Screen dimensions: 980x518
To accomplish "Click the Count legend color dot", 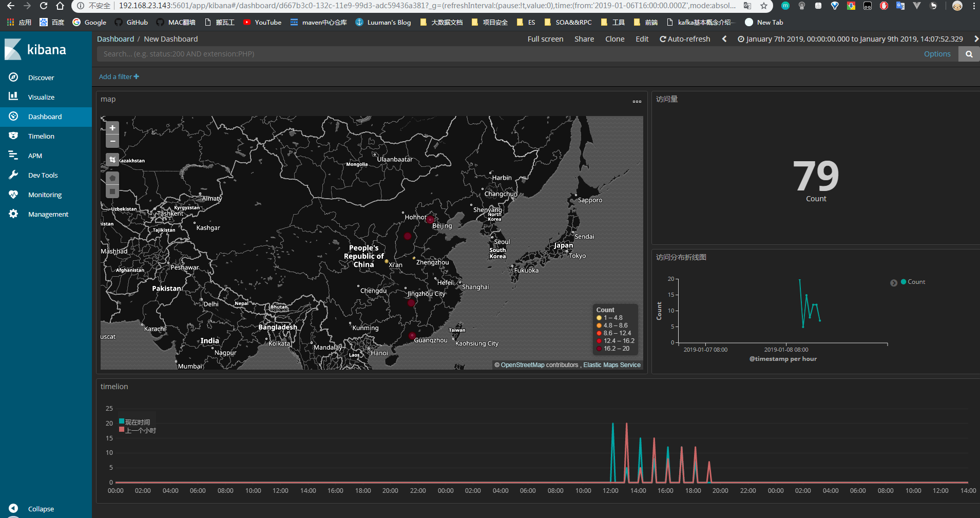I will click(x=904, y=282).
